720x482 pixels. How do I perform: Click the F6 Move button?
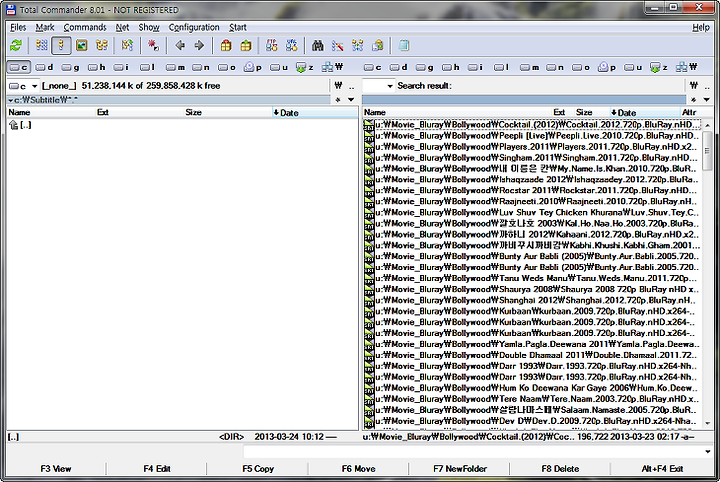point(358,469)
